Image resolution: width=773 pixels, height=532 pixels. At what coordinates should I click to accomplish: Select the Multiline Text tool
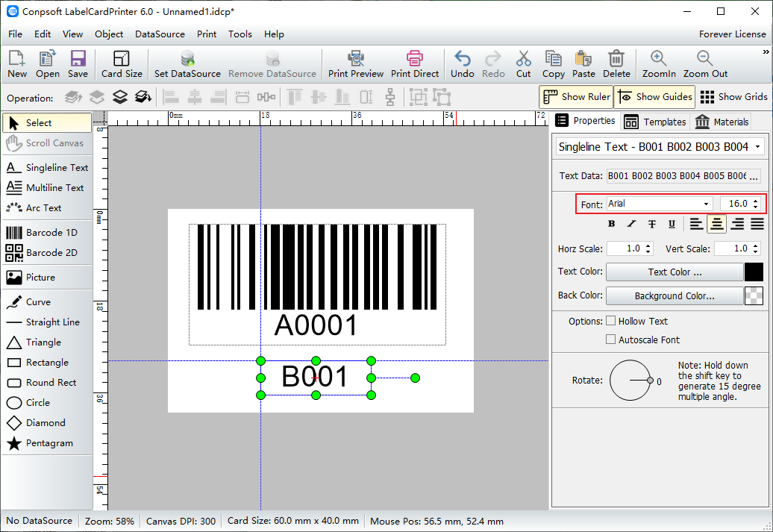47,188
